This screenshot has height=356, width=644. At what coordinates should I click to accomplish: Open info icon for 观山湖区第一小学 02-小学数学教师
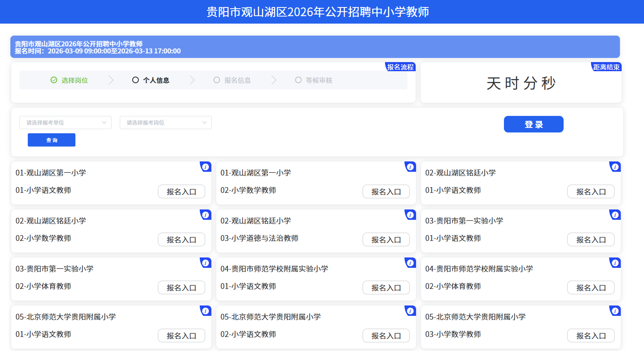coord(410,167)
